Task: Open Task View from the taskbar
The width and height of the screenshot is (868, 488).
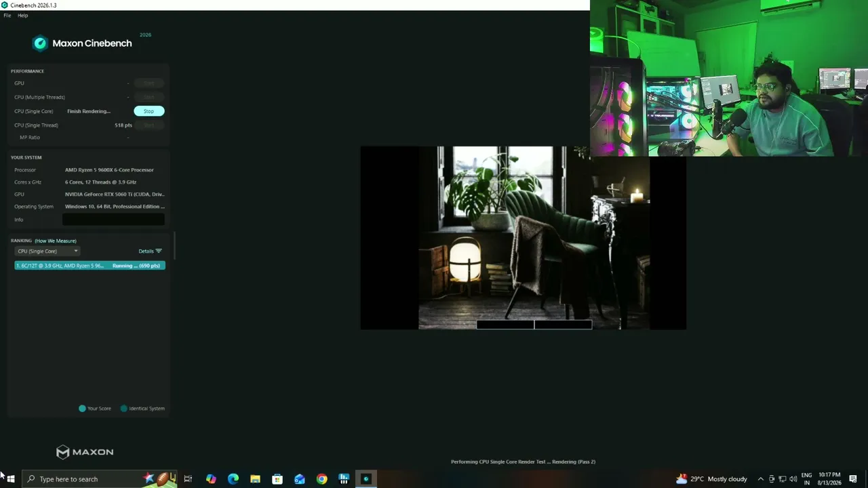Action: click(x=188, y=479)
